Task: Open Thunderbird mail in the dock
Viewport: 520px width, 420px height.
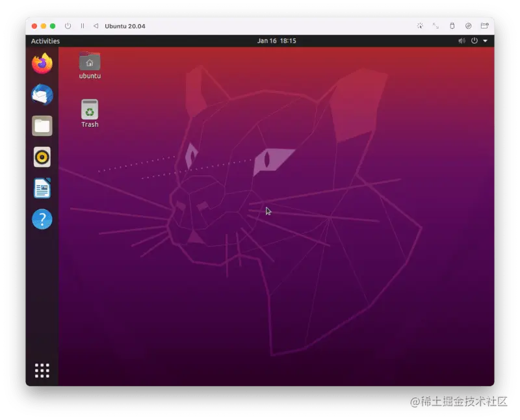Action: click(42, 94)
